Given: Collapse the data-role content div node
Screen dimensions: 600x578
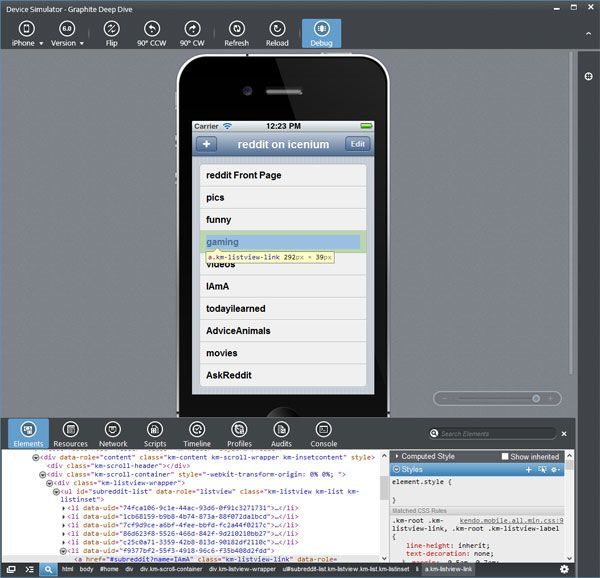Looking at the screenshot, I should (x=36, y=458).
